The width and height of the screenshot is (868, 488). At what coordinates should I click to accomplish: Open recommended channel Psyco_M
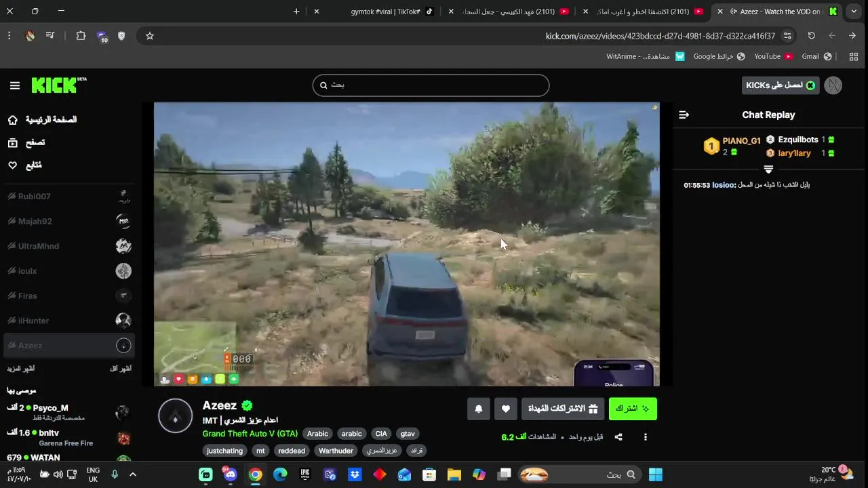69,412
